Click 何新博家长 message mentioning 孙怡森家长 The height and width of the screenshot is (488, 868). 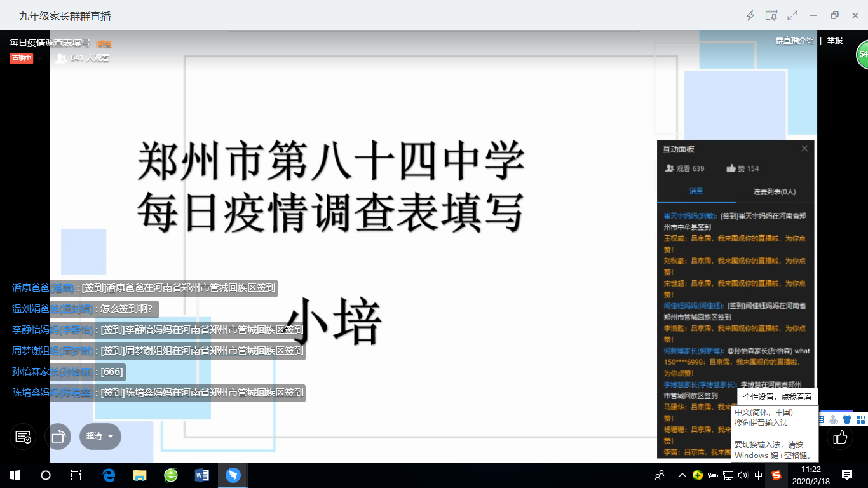[737, 351]
